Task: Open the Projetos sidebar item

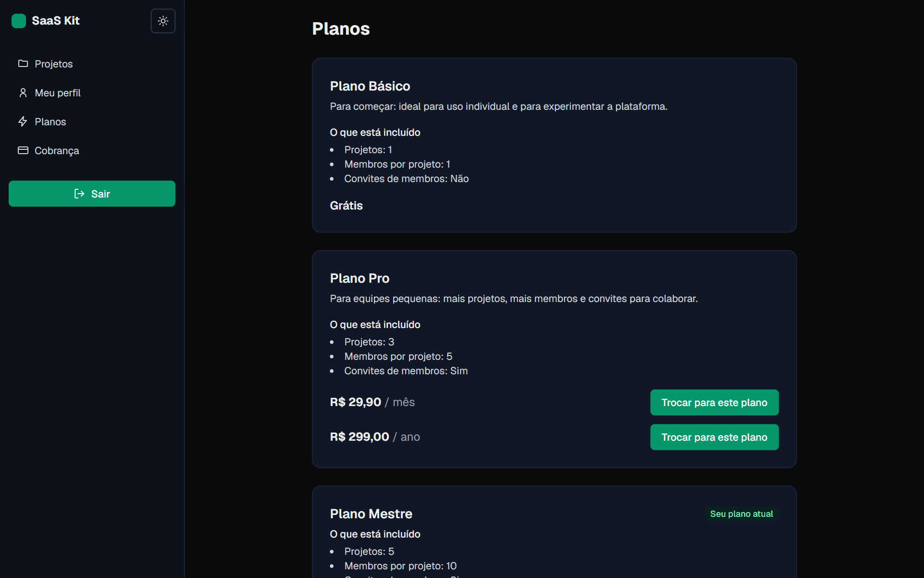Action: pos(92,64)
